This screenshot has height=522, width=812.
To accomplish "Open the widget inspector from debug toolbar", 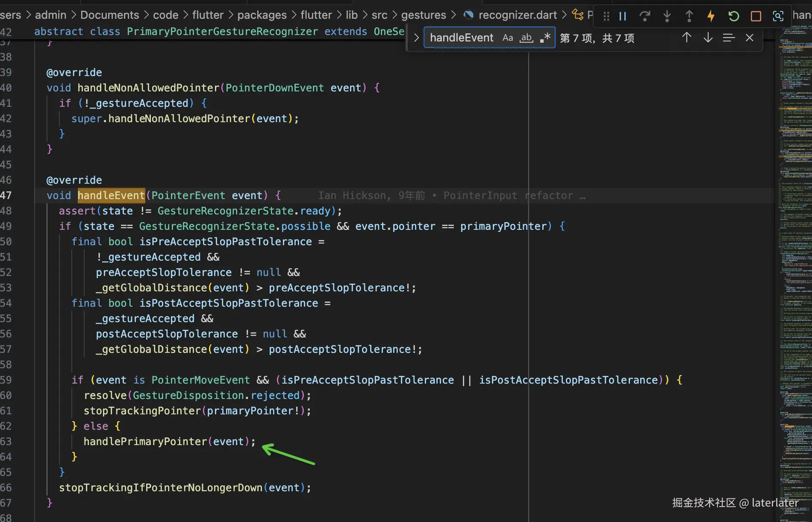I will coord(778,16).
